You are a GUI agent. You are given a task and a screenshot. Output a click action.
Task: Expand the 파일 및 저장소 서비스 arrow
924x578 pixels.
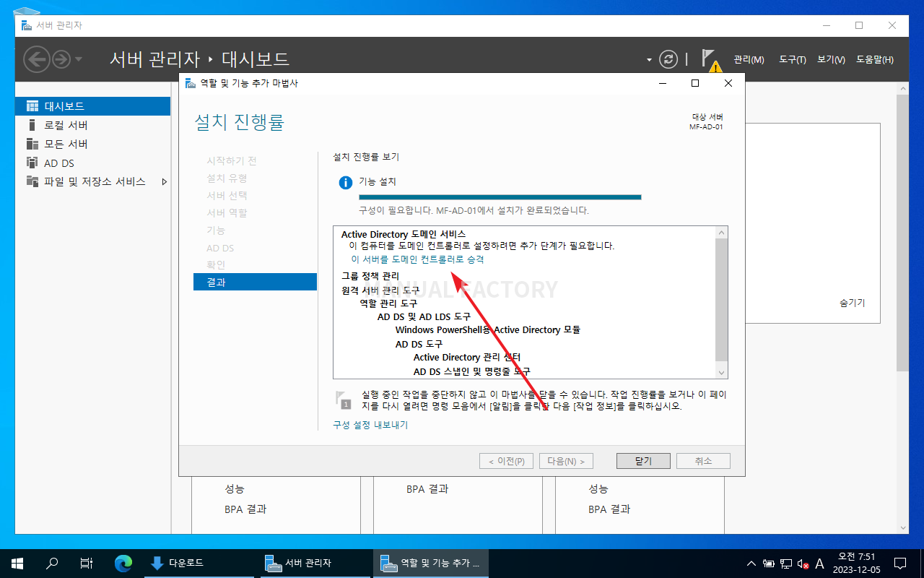pos(164,181)
